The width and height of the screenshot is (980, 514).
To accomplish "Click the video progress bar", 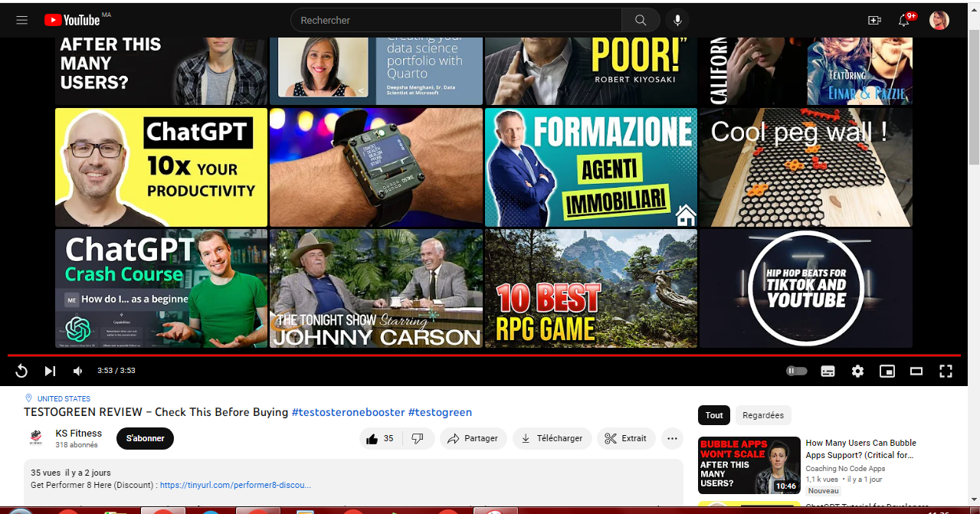I will coord(483,355).
